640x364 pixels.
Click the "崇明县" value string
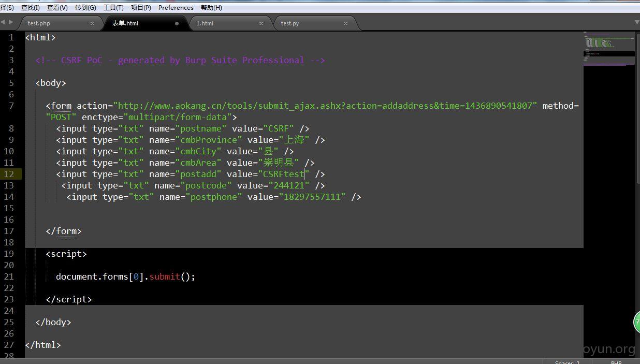click(x=279, y=163)
